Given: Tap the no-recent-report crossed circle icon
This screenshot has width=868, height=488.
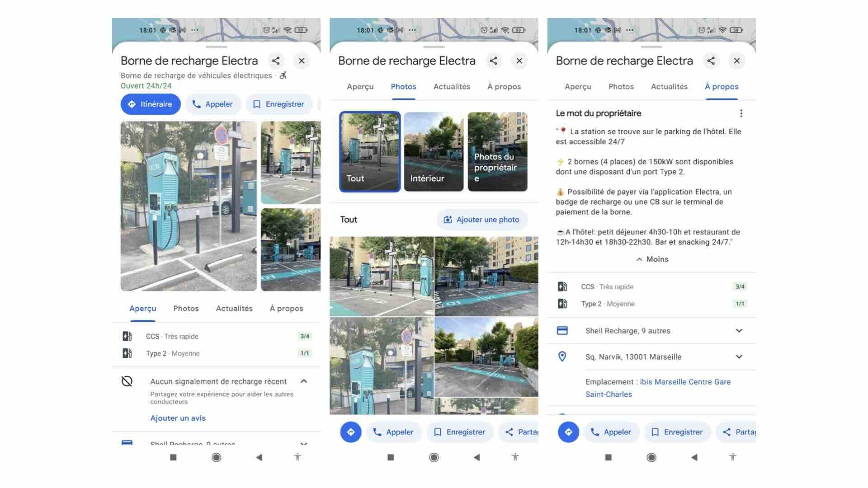Looking at the screenshot, I should point(127,381).
